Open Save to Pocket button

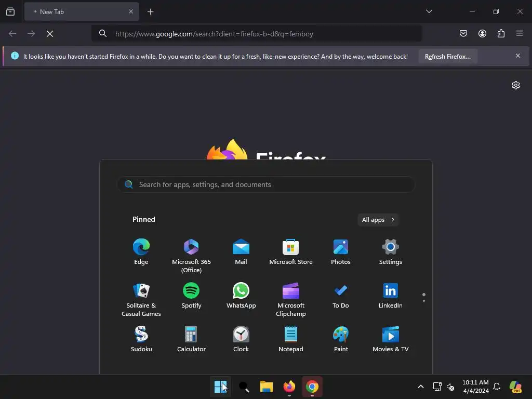(463, 33)
